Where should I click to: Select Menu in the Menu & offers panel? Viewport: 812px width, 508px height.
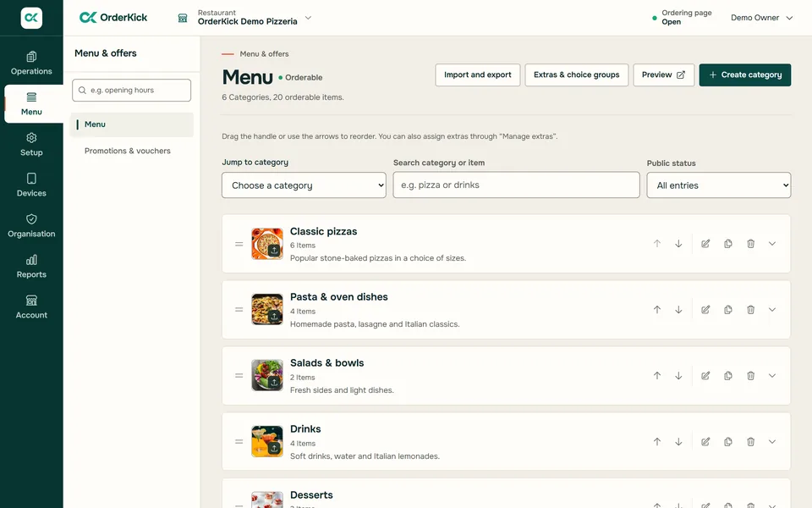[x=132, y=124]
